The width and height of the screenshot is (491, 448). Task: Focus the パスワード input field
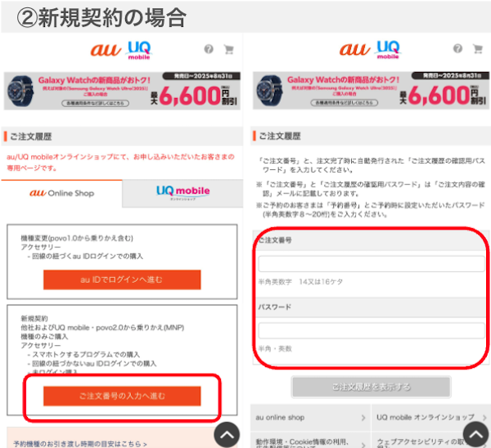point(372,330)
